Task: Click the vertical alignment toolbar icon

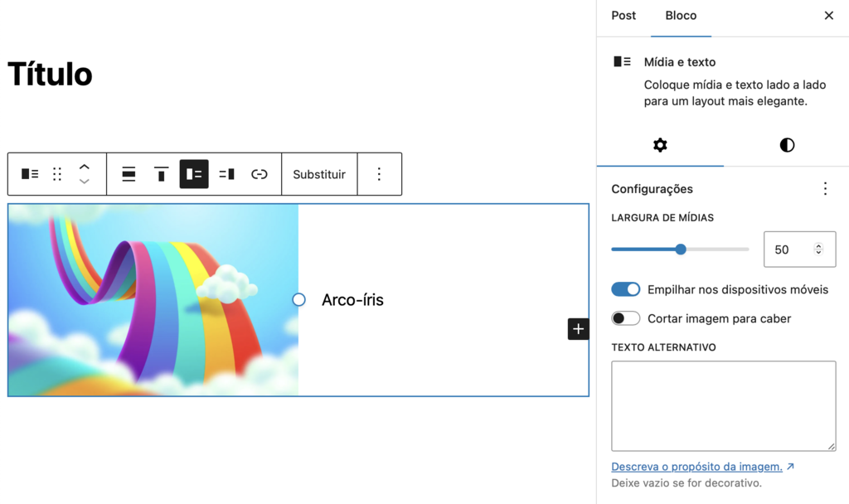Action: click(161, 174)
